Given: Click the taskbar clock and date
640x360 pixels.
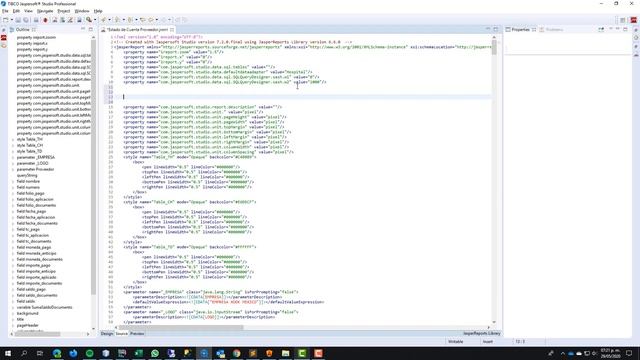Looking at the screenshot, I should pos(611,353).
